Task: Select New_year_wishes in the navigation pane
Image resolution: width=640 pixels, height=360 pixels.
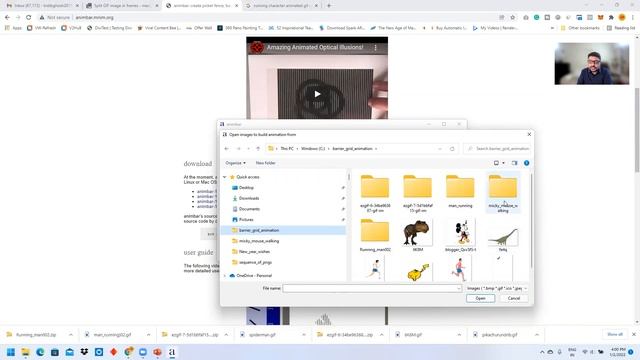Action: (x=254, y=252)
